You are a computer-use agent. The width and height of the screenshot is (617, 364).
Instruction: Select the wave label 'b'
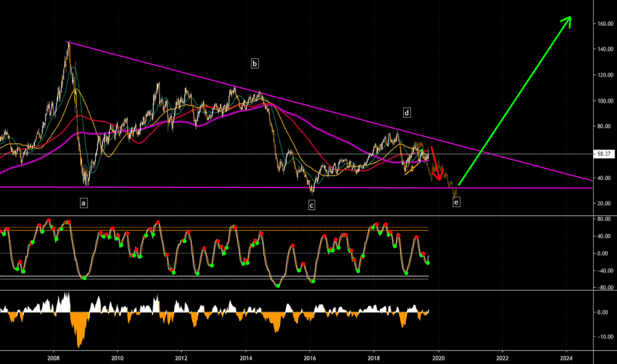(255, 64)
